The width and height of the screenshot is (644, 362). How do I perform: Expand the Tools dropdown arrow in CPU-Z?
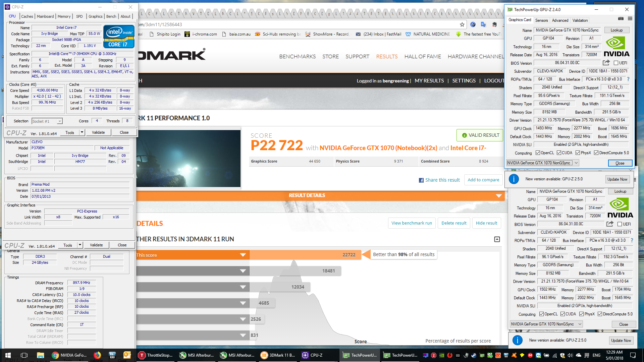click(82, 132)
